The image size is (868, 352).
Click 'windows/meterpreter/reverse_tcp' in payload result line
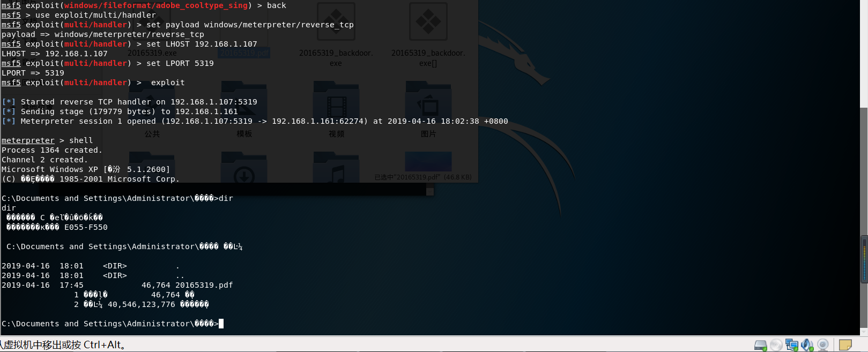[129, 34]
